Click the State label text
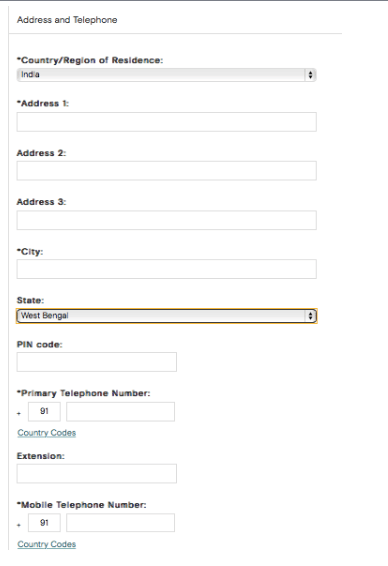The height and width of the screenshot is (566, 388). pyautogui.click(x=30, y=300)
